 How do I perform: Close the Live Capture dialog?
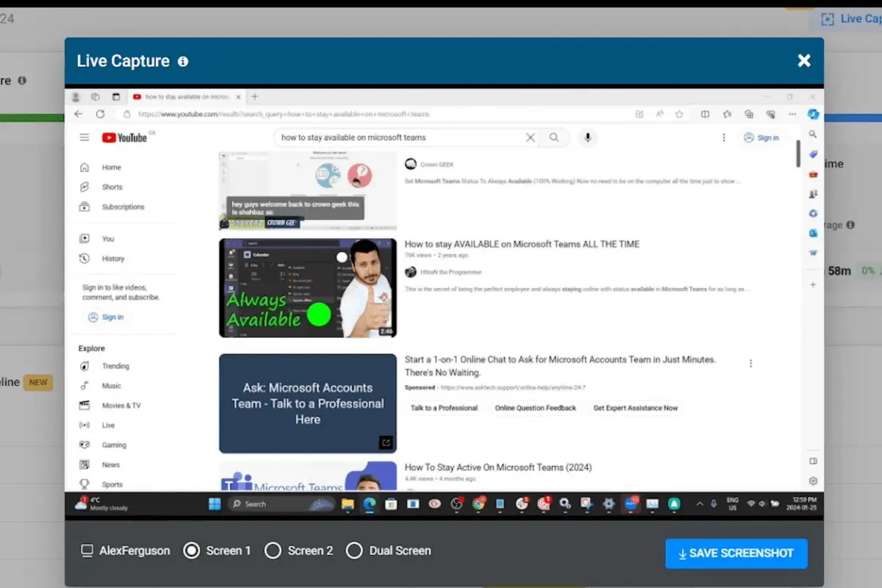pos(804,60)
